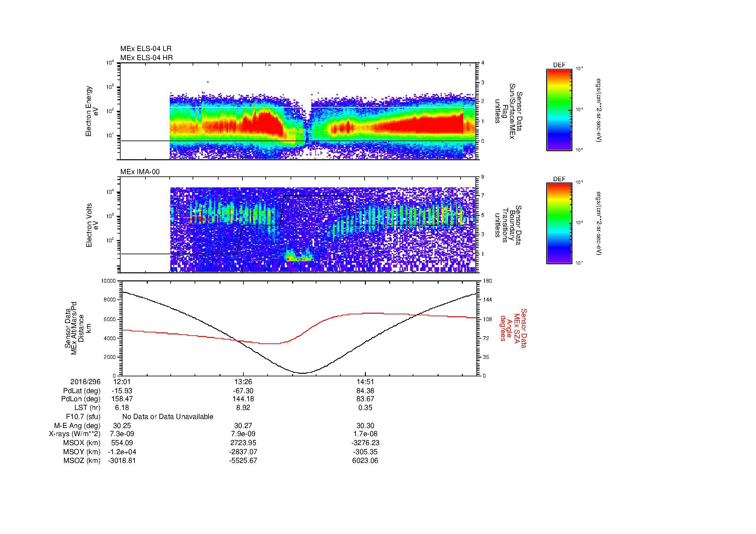The image size is (756, 534).
Task: Click the 180 tick on SZA axis
Action: coord(488,281)
